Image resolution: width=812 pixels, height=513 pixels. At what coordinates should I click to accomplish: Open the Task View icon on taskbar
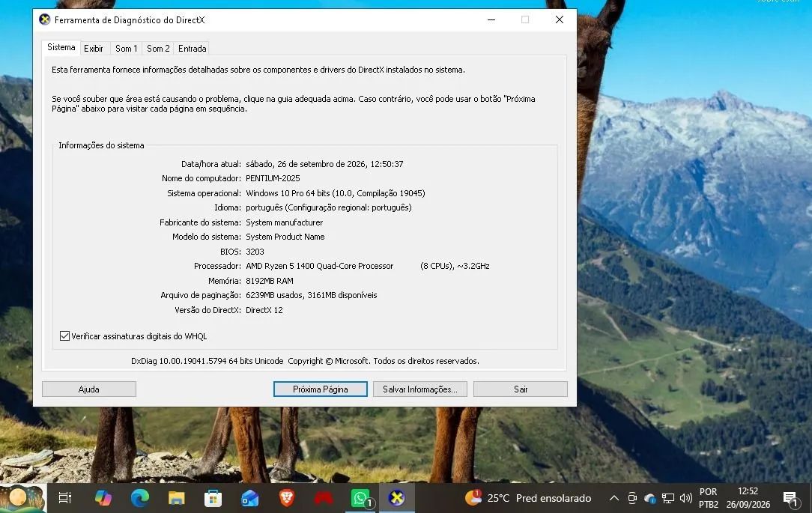point(64,498)
